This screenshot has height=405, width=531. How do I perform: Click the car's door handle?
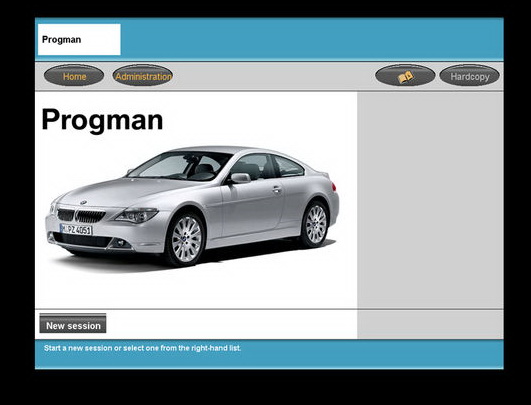277,190
